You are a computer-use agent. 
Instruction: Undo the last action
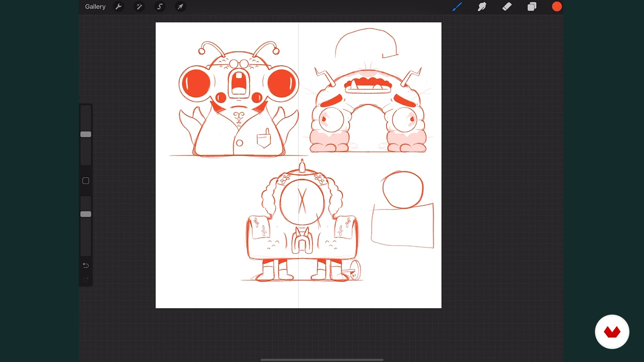point(86,265)
